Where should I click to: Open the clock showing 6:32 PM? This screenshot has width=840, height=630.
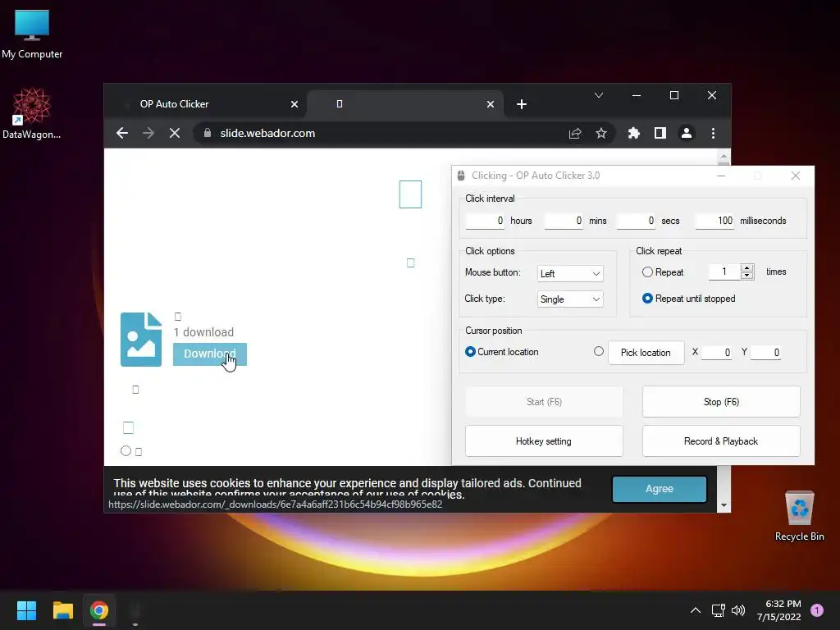pyautogui.click(x=779, y=610)
